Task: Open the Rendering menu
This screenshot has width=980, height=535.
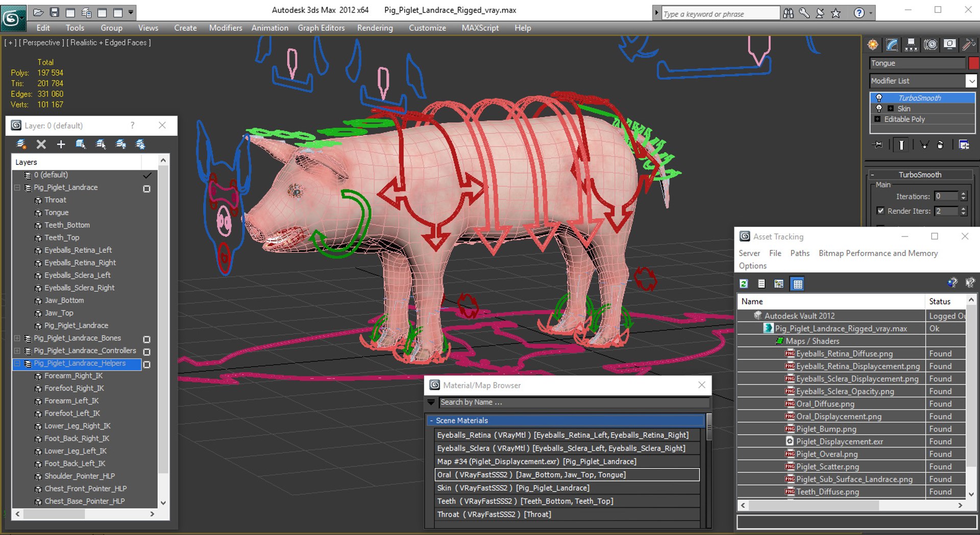Action: [x=375, y=28]
